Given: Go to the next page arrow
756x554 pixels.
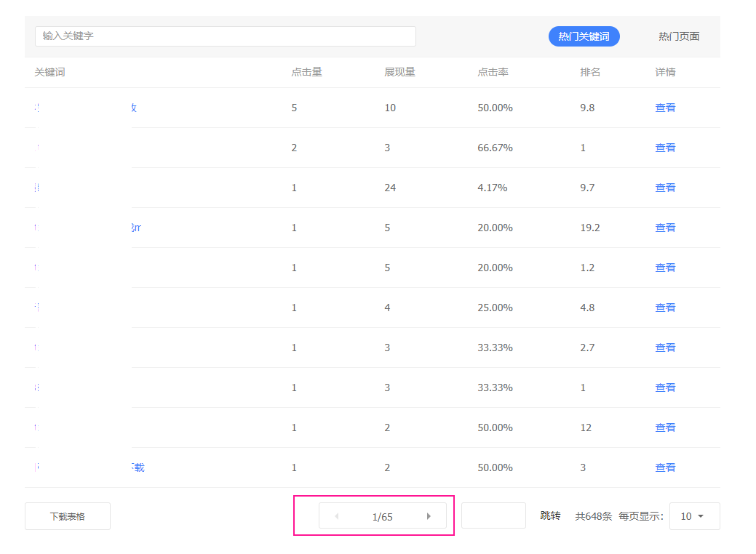Looking at the screenshot, I should coord(429,516).
